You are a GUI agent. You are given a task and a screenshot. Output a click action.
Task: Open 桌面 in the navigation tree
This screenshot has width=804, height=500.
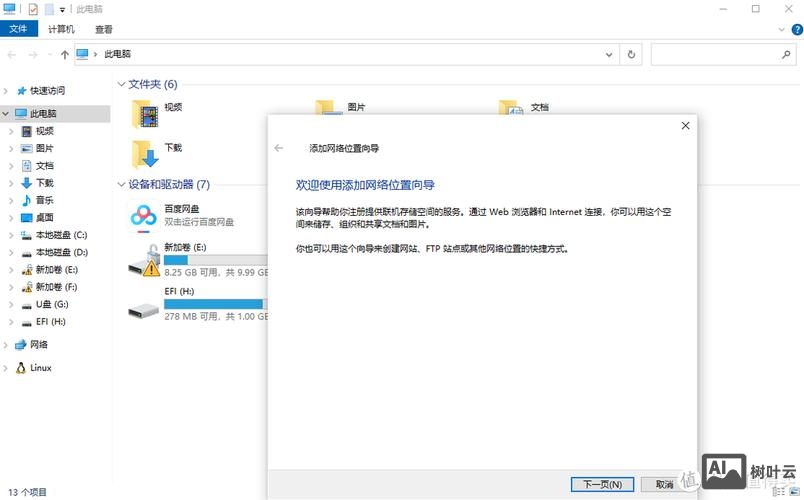45,217
